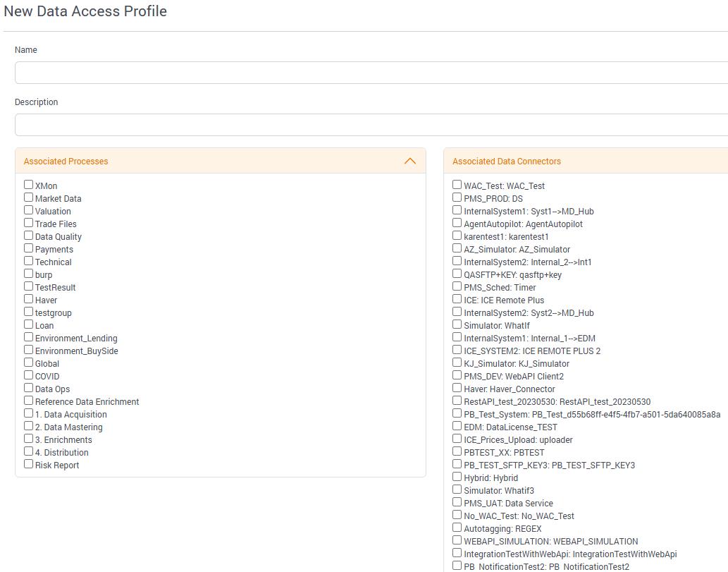The width and height of the screenshot is (728, 572).
Task: Check the WAC_Test connector checkbox
Action: (457, 185)
